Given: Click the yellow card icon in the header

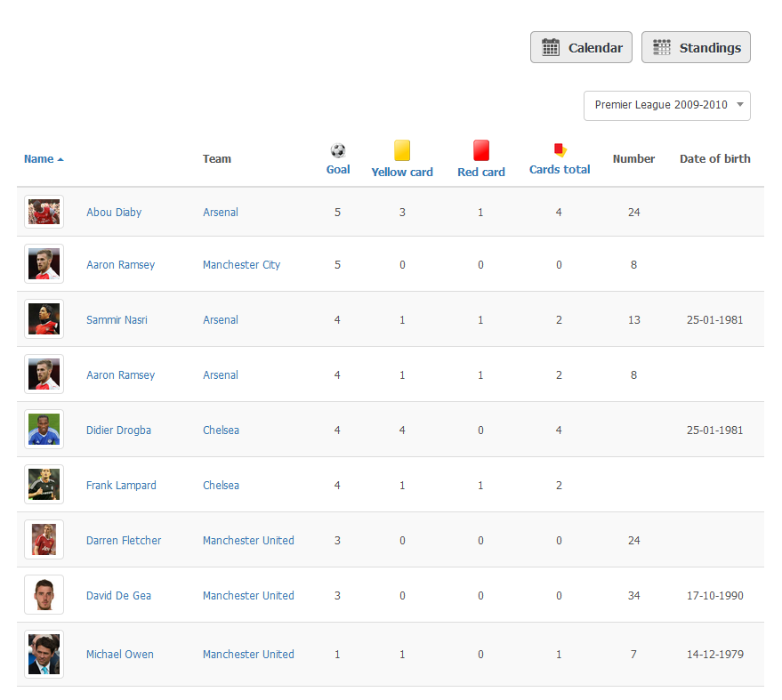Looking at the screenshot, I should 402,150.
